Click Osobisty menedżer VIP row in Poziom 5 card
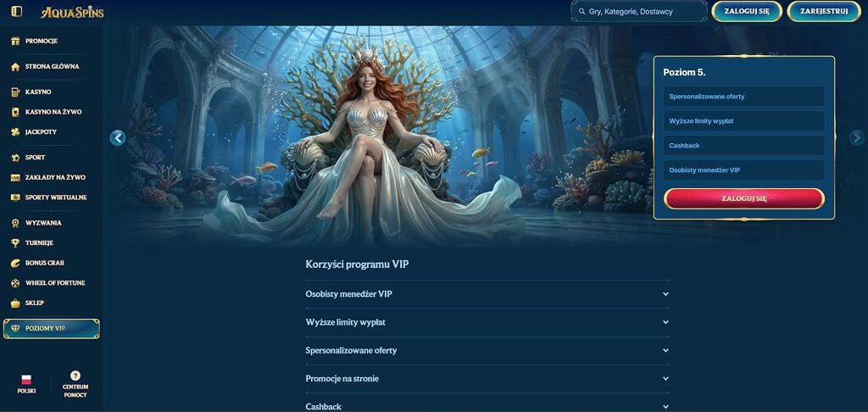Viewport: 868px width, 412px height. point(744,170)
